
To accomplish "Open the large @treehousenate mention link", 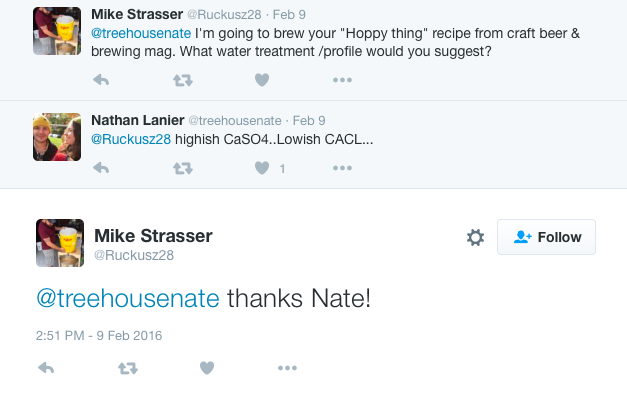I will (x=128, y=299).
